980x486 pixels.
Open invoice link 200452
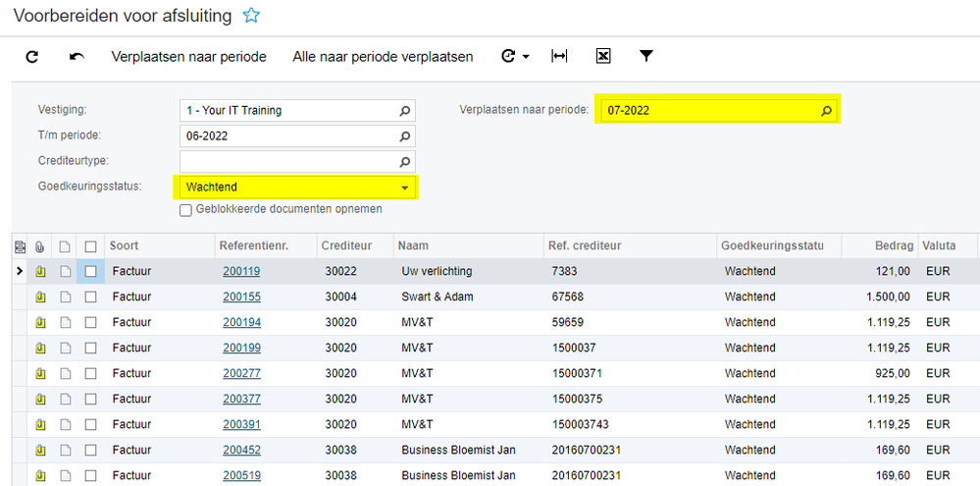point(241,451)
